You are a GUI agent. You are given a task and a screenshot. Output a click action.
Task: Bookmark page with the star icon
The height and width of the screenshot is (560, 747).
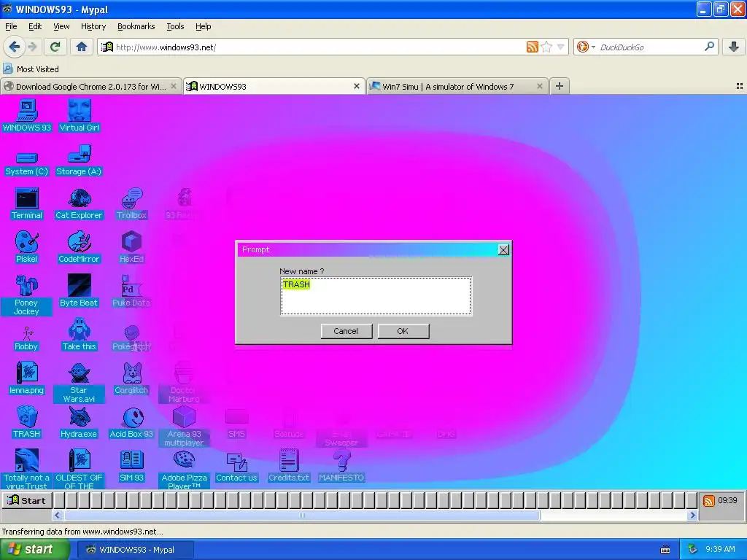[x=547, y=47]
